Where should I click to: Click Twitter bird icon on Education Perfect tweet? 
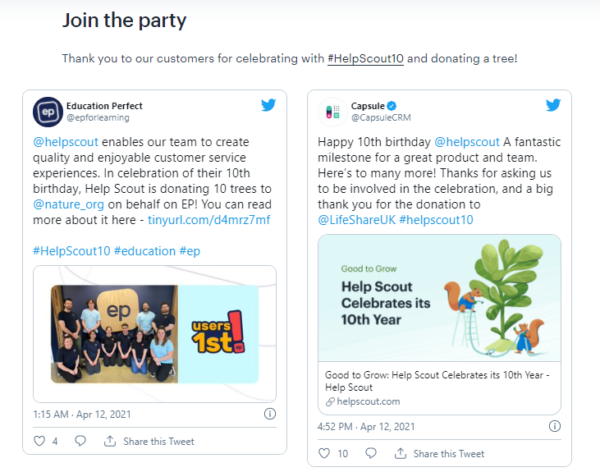[269, 105]
